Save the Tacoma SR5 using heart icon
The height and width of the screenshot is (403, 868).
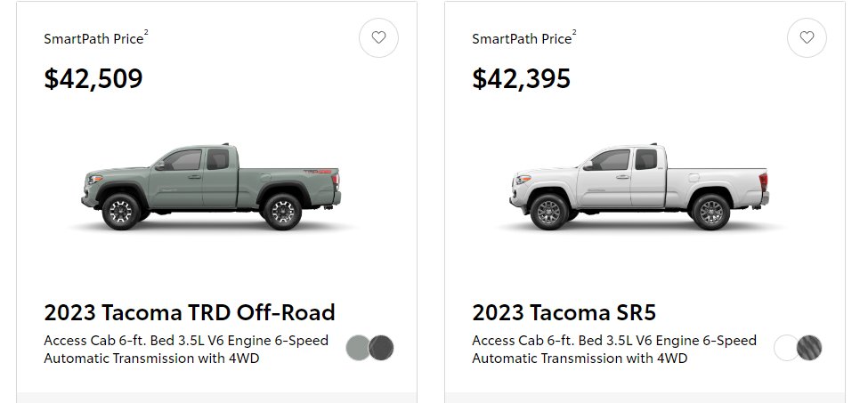pos(807,37)
